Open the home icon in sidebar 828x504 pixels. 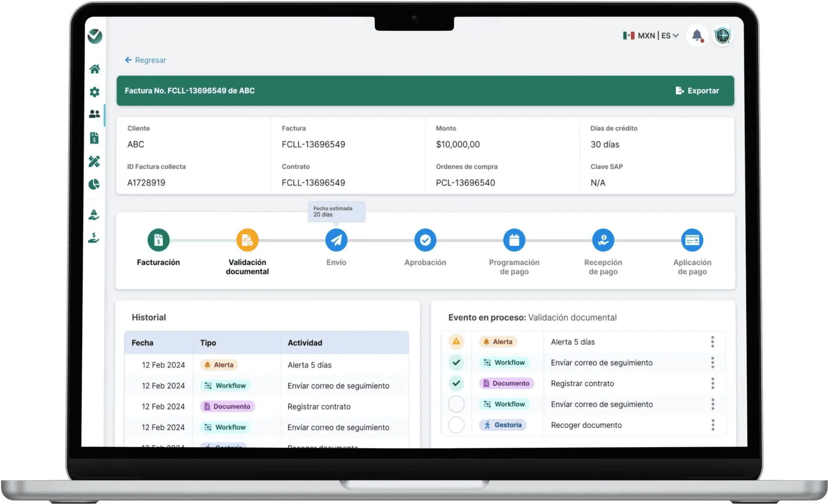coord(95,69)
